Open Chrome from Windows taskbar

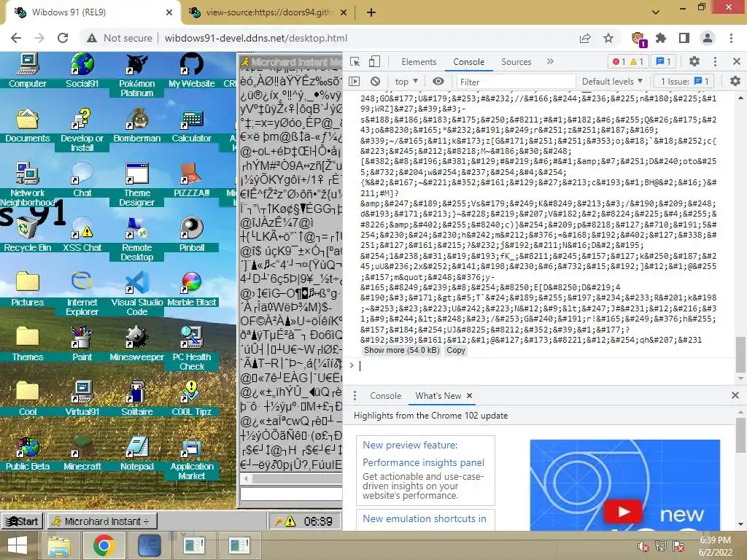tap(104, 545)
